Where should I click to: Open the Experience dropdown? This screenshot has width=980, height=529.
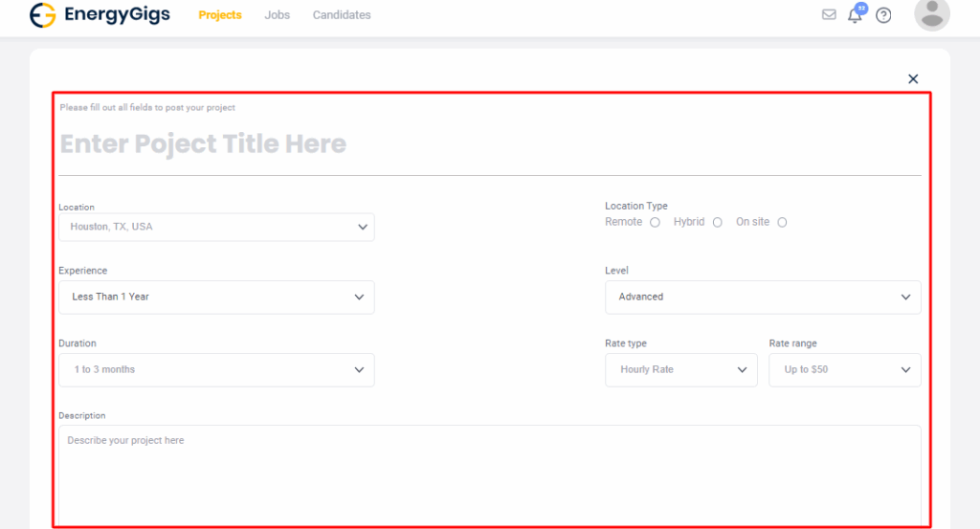click(x=216, y=298)
